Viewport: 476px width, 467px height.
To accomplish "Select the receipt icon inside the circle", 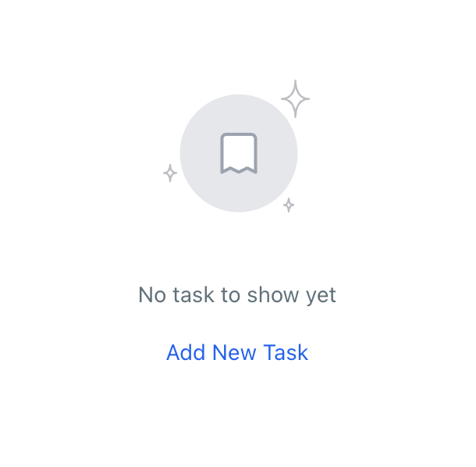I will (239, 153).
